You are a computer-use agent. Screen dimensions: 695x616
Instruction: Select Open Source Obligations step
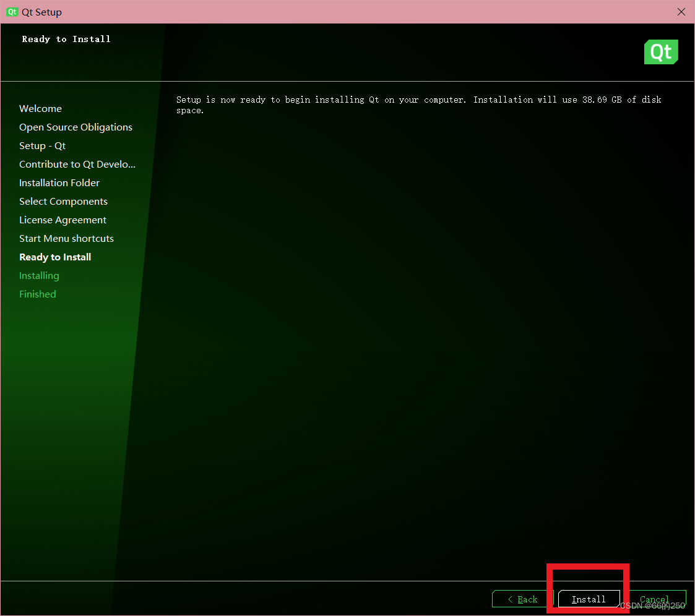pyautogui.click(x=76, y=127)
